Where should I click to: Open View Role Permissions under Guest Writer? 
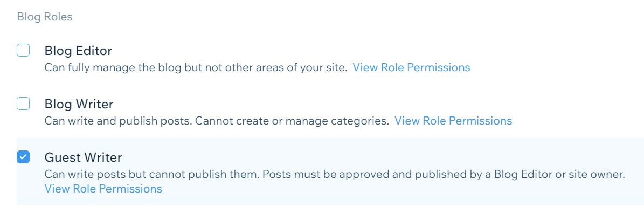pos(103,189)
